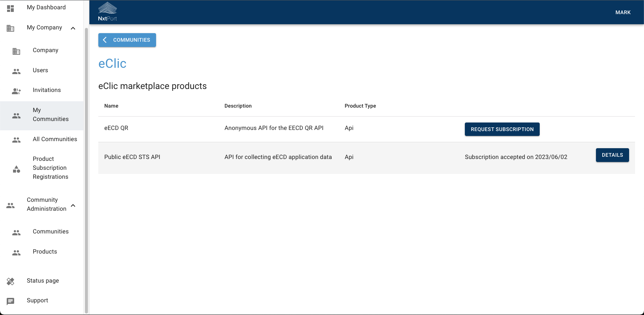Click the Users people icon

click(16, 71)
